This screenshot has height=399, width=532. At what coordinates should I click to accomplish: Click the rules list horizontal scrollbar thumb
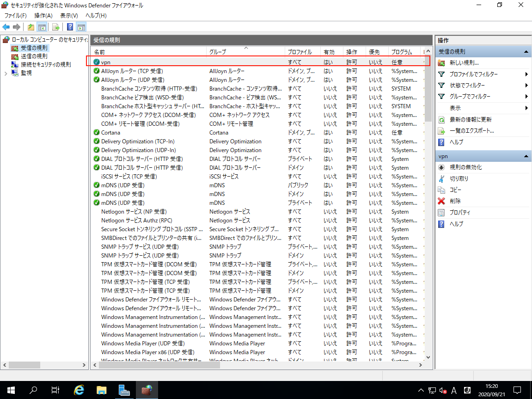pyautogui.click(x=159, y=365)
